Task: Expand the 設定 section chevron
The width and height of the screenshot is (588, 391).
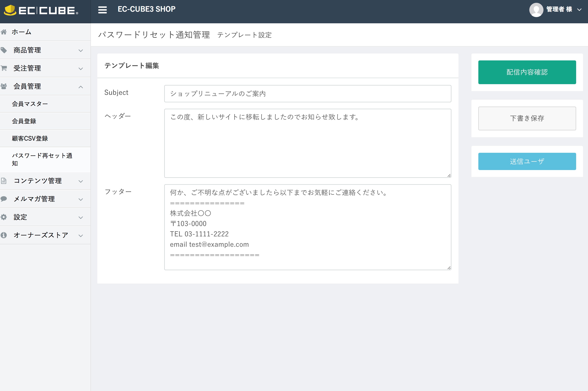Action: [80, 218]
